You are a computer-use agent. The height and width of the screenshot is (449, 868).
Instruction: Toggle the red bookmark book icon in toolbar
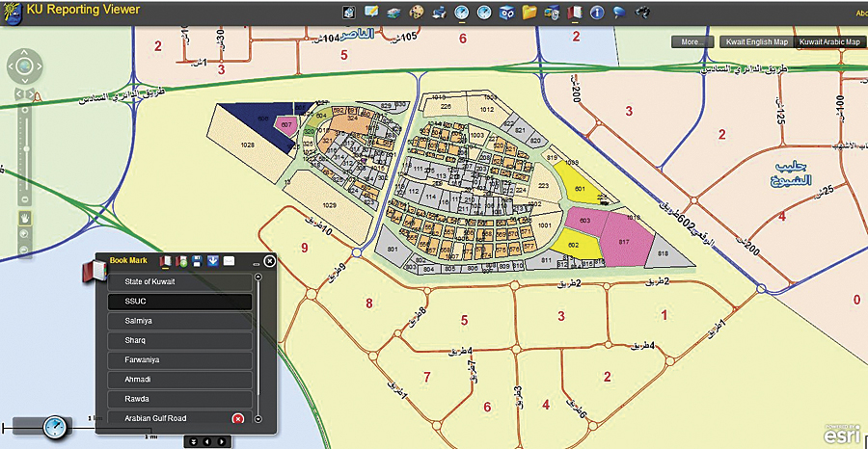click(575, 13)
